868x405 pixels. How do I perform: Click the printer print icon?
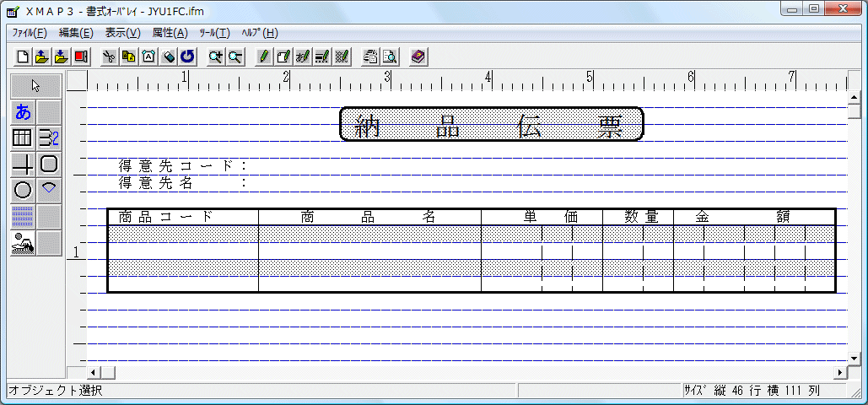369,56
